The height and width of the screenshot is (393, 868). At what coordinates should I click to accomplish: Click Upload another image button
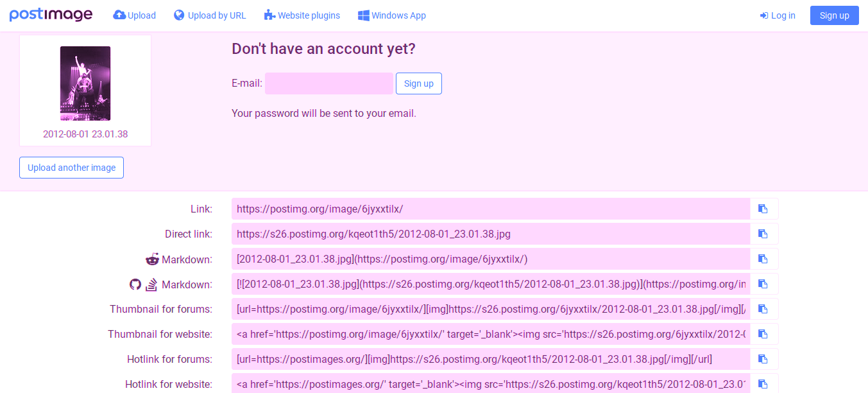click(71, 168)
